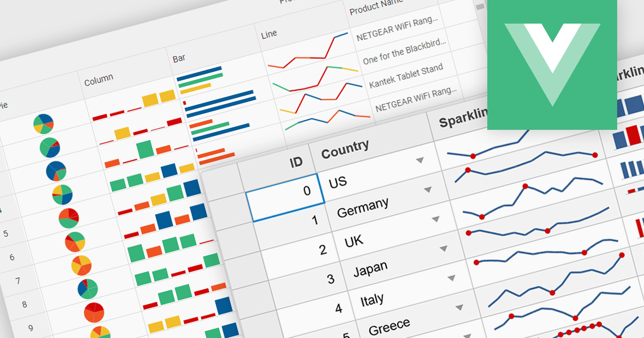Click the Kantek Tablet Stand product name
The height and width of the screenshot is (338, 644).
tap(406, 76)
